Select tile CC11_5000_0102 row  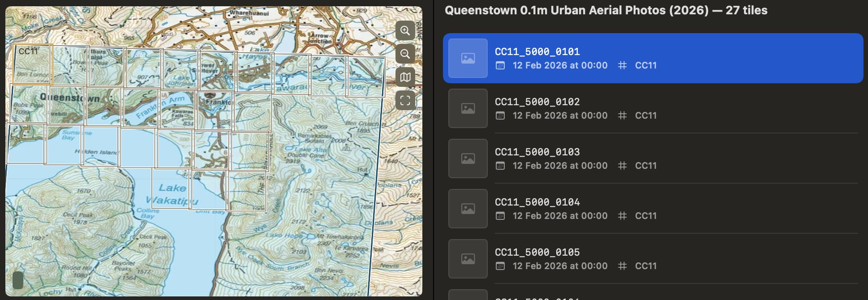coord(653,108)
